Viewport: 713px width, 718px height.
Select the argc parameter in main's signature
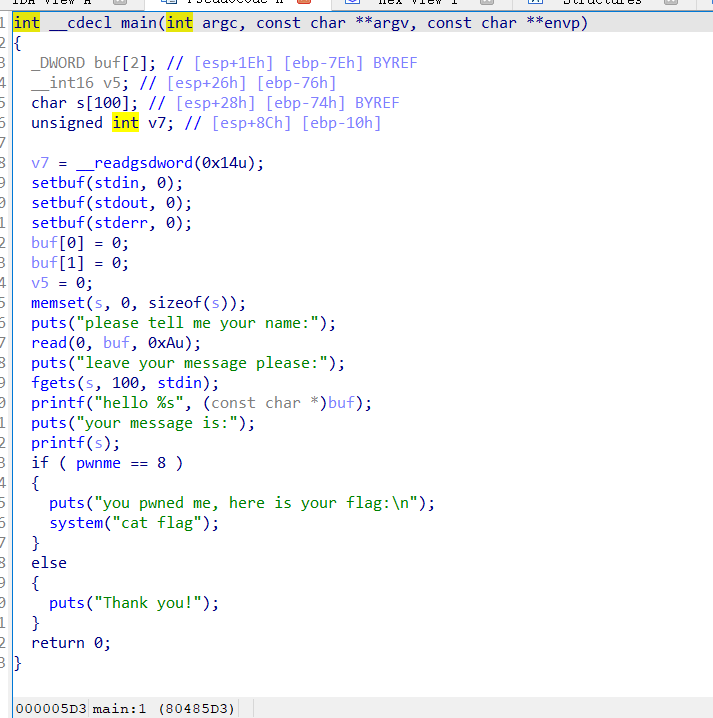pos(220,23)
